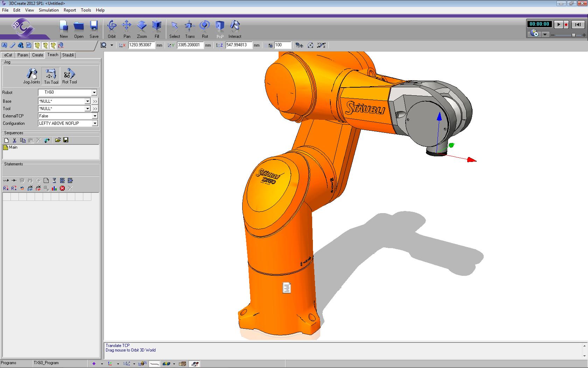Click the Open folder toolbar icon
Screen dimensions: 588x368
pyautogui.click(x=79, y=29)
